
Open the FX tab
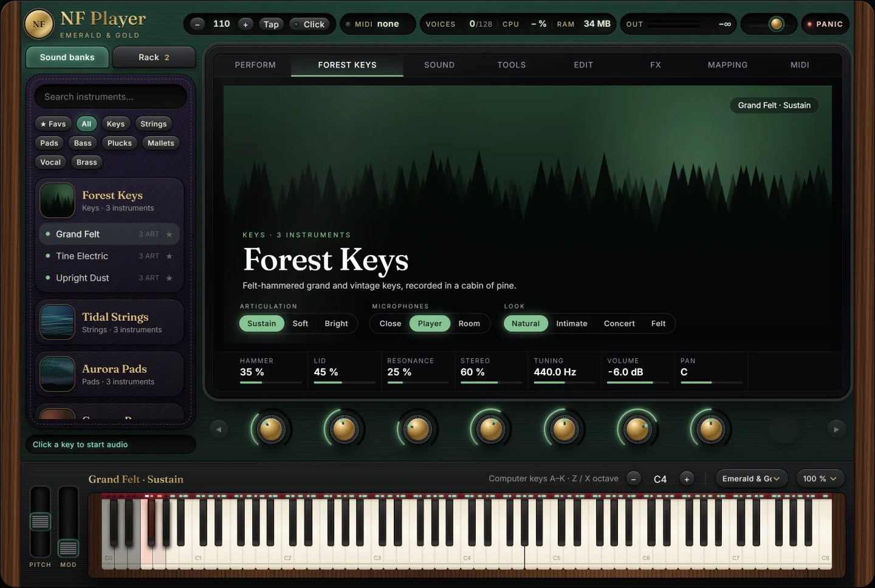[x=655, y=65]
